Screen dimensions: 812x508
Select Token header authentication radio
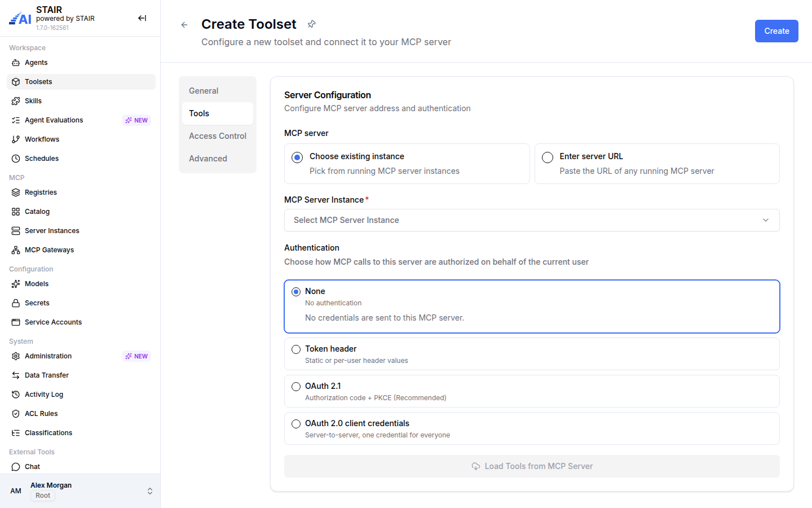point(296,349)
